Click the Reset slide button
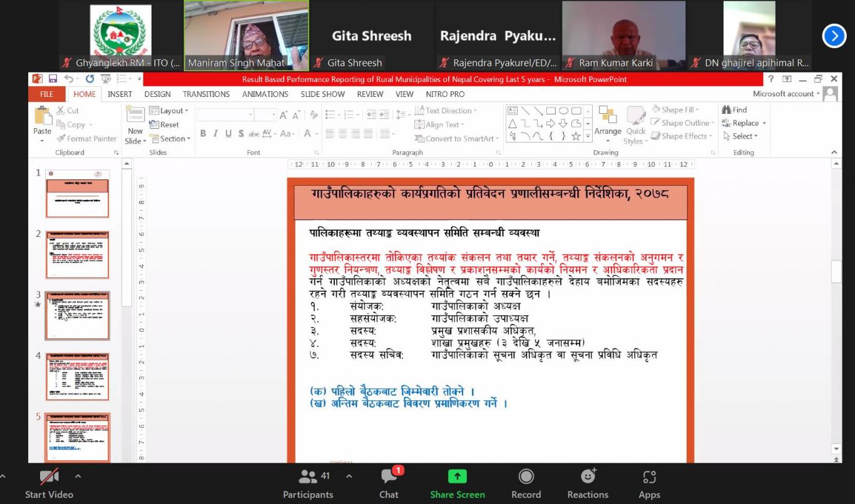 165,124
